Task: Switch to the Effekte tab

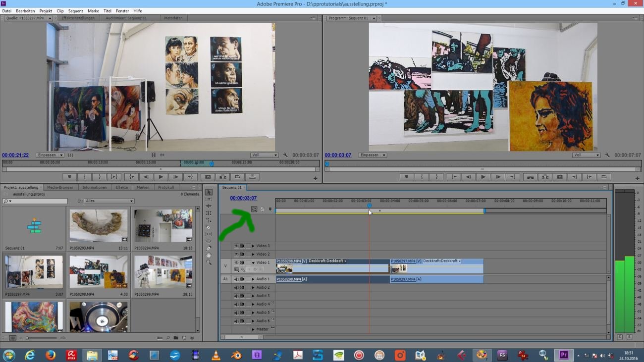Action: point(122,187)
